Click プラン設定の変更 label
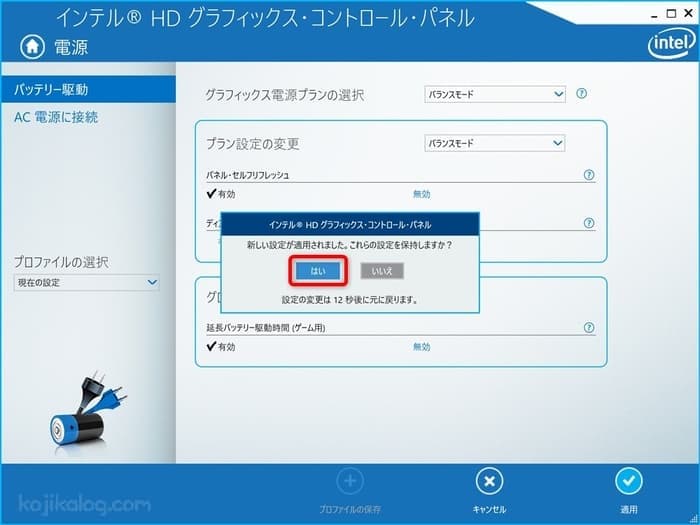 tap(253, 144)
